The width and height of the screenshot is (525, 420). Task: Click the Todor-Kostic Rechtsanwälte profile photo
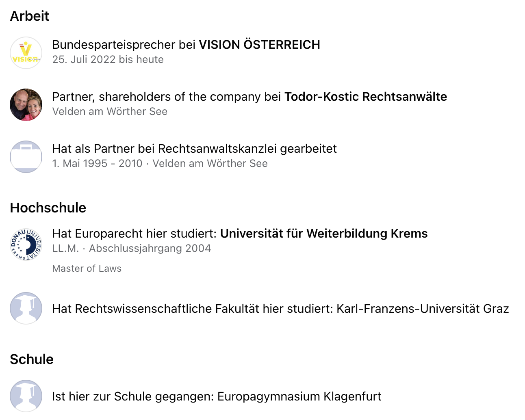coord(26,105)
